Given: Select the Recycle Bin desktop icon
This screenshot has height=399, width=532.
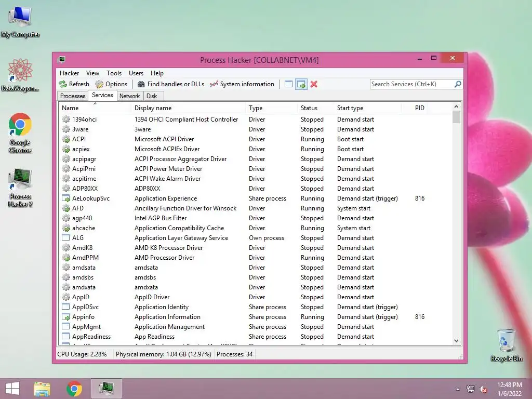Looking at the screenshot, I should (506, 345).
